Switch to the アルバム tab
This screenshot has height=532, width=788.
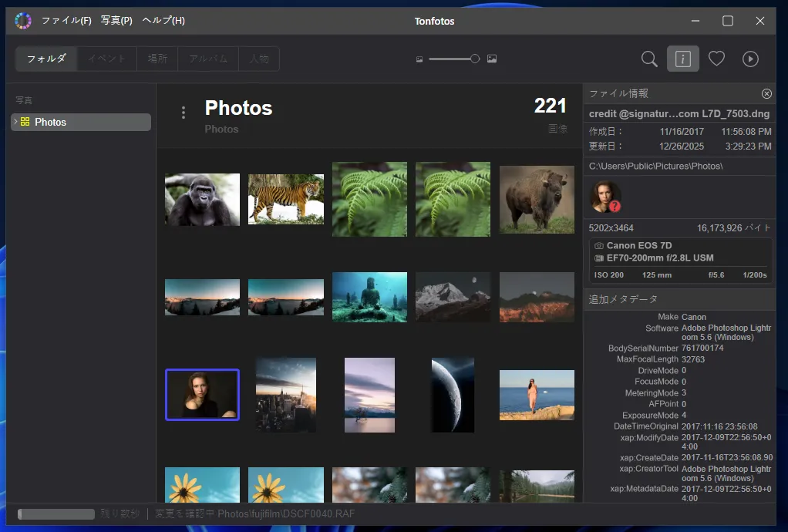point(208,59)
